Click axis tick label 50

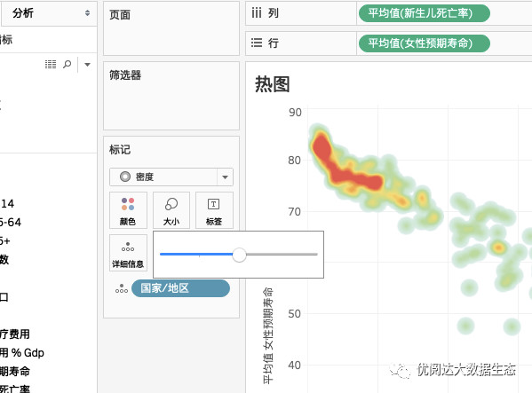tap(295, 314)
